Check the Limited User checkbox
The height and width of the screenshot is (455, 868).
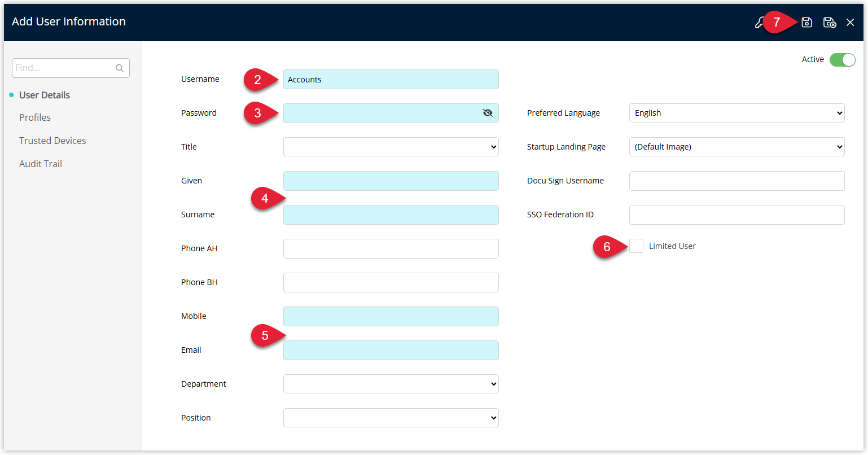pyautogui.click(x=636, y=246)
